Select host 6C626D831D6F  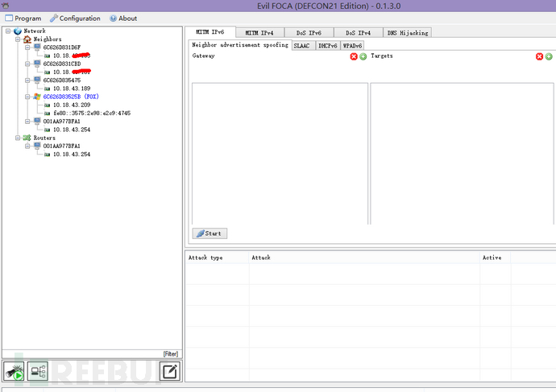pos(62,47)
